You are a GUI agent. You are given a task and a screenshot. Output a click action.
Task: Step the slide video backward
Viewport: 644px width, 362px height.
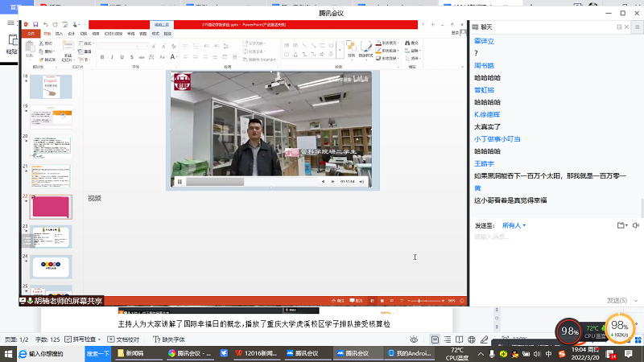[x=324, y=182]
